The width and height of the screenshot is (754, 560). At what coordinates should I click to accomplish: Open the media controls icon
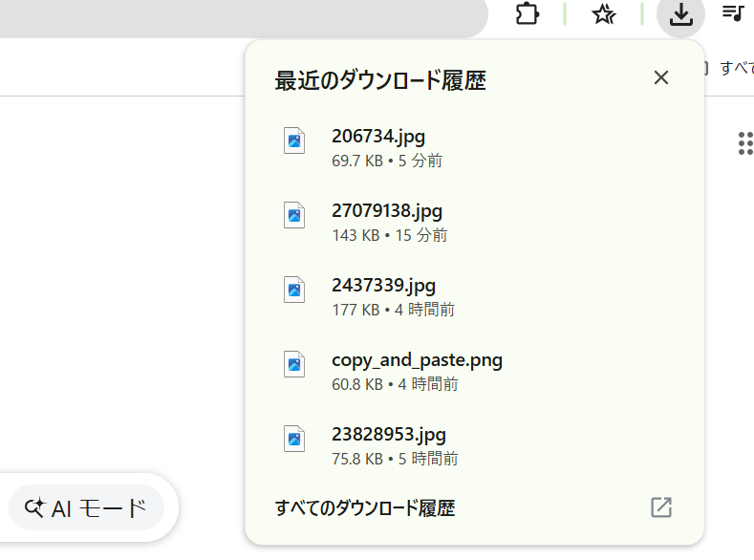733,13
